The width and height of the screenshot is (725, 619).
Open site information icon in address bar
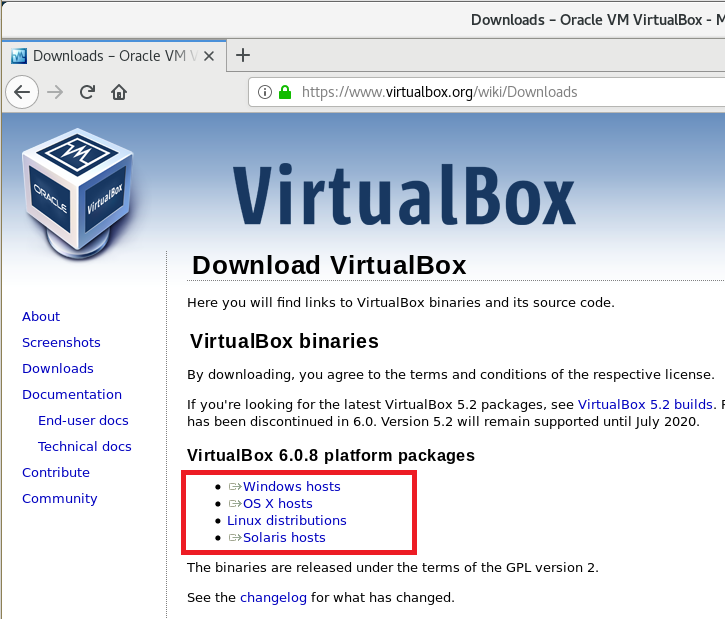point(264,92)
